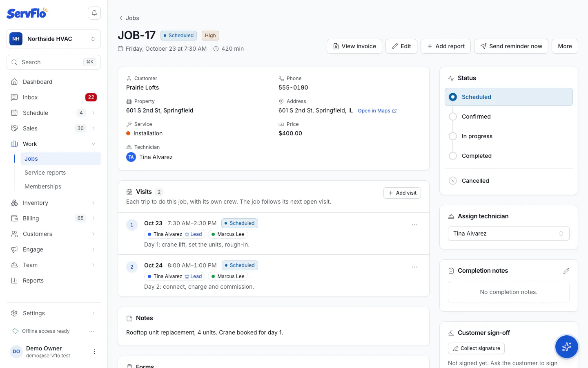Click Add report button
The height and width of the screenshot is (368, 588).
(x=445, y=46)
